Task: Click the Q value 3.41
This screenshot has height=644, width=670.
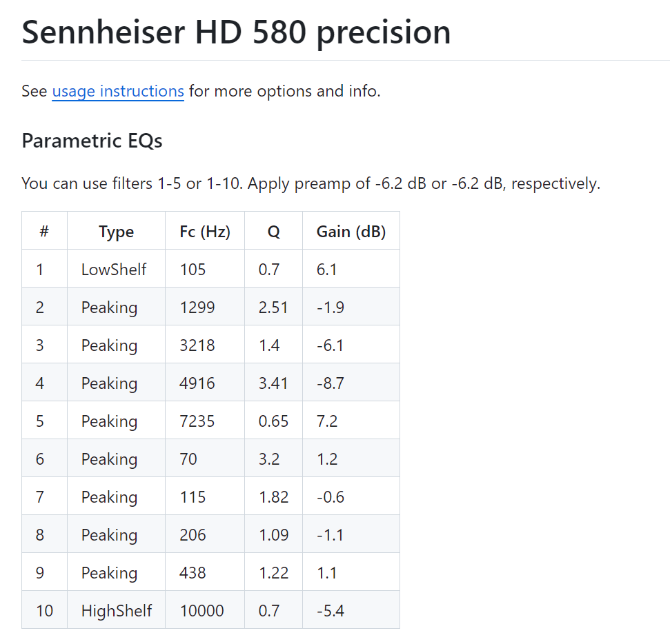Action: pos(273,383)
